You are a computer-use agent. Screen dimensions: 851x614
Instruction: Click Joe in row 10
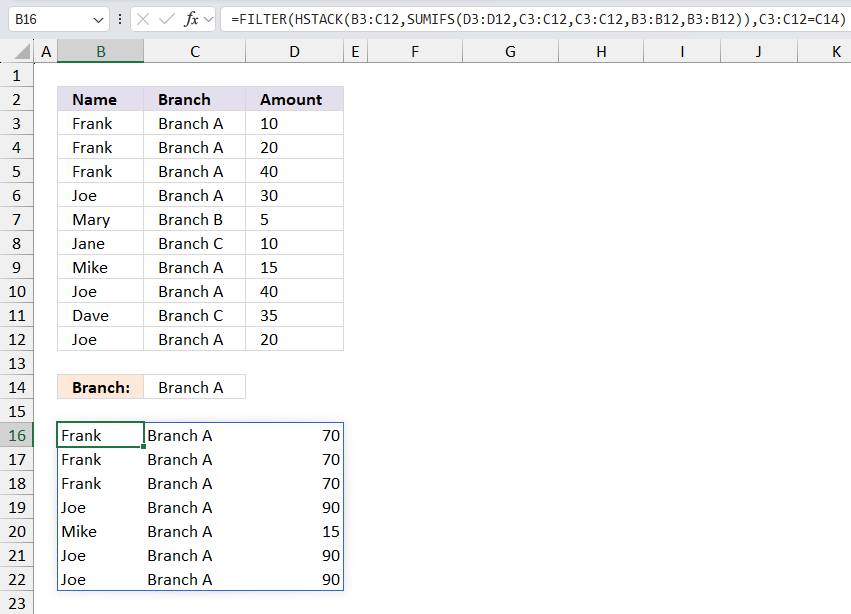(100, 292)
